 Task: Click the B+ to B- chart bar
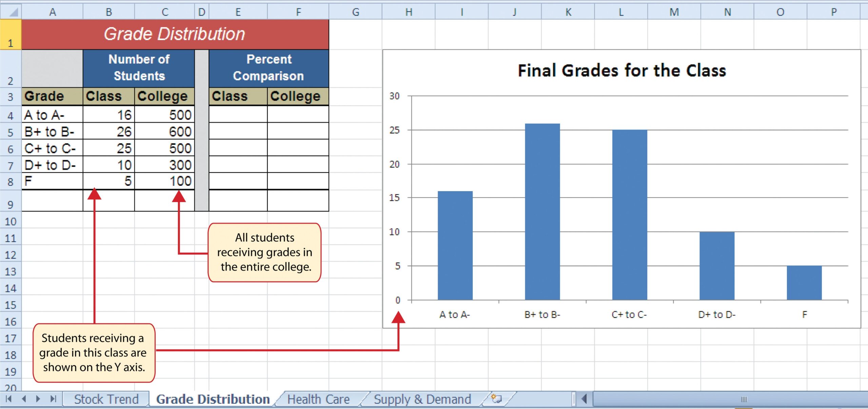click(x=542, y=212)
